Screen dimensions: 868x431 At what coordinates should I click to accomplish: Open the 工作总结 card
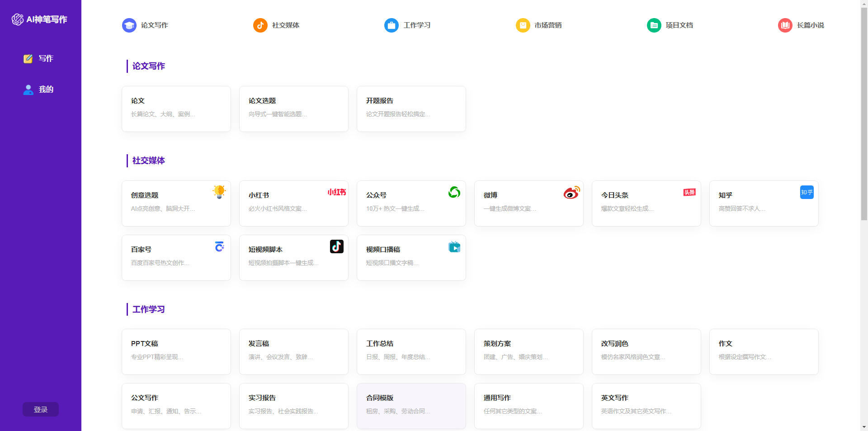(411, 352)
